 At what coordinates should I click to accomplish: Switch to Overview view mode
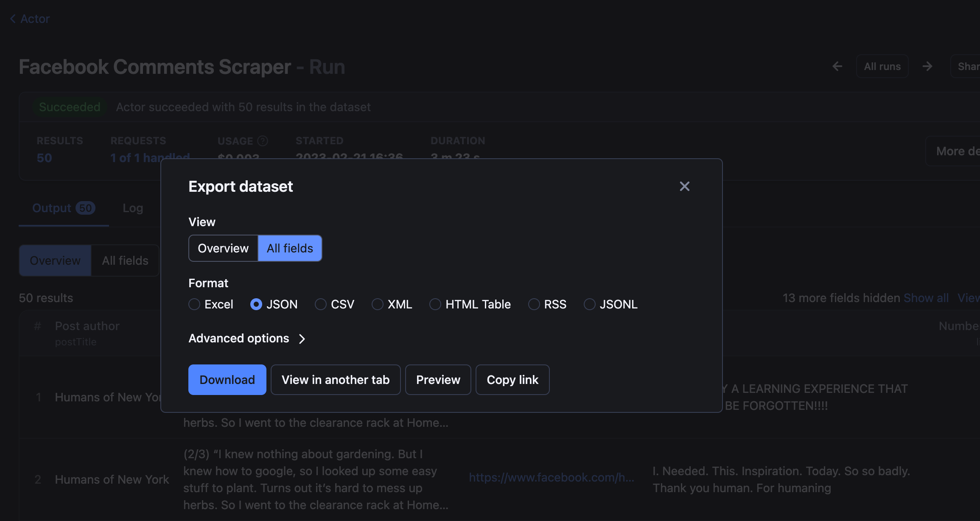coord(223,248)
